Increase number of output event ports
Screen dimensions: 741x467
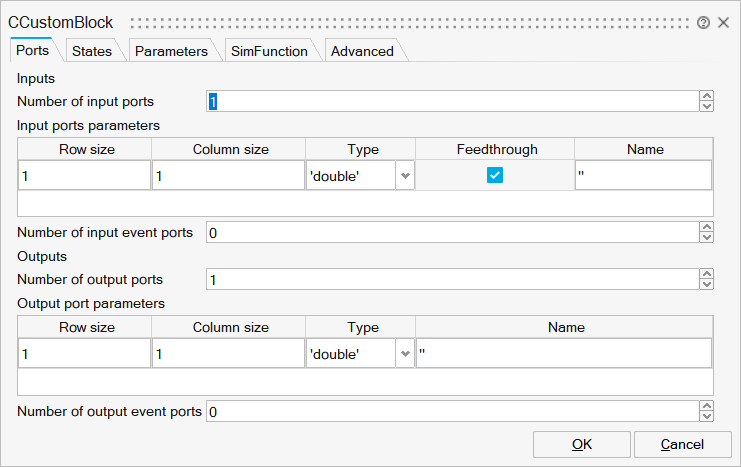tap(707, 406)
